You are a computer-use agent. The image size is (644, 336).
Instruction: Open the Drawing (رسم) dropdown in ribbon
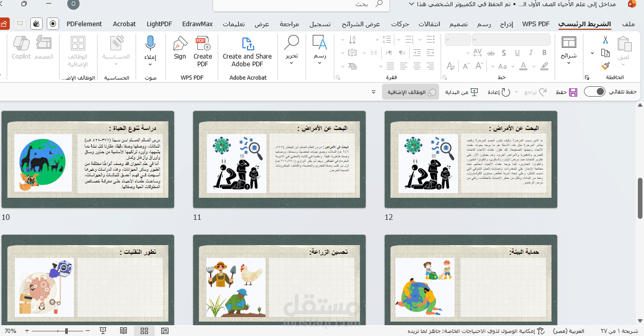coord(319,63)
